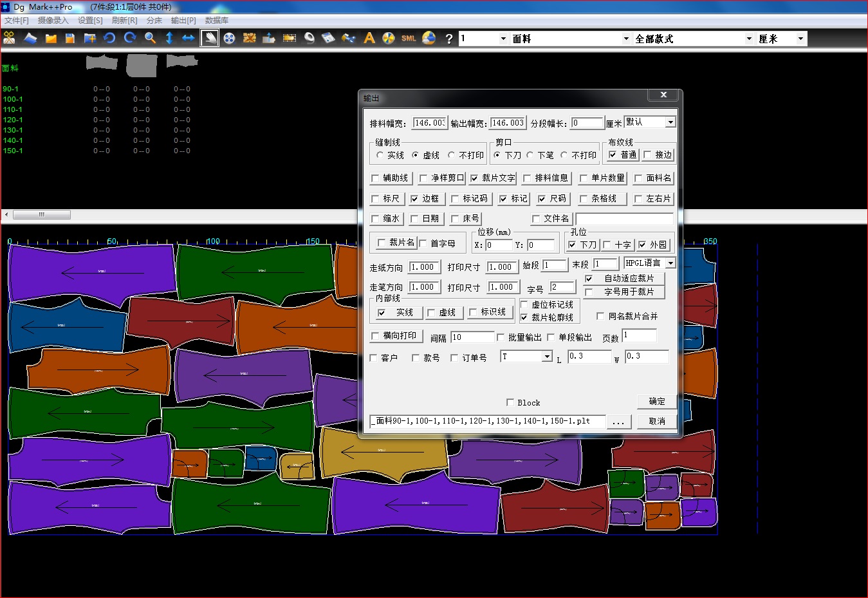
Task: Click the vertical double-arrow icon
Action: (x=169, y=38)
